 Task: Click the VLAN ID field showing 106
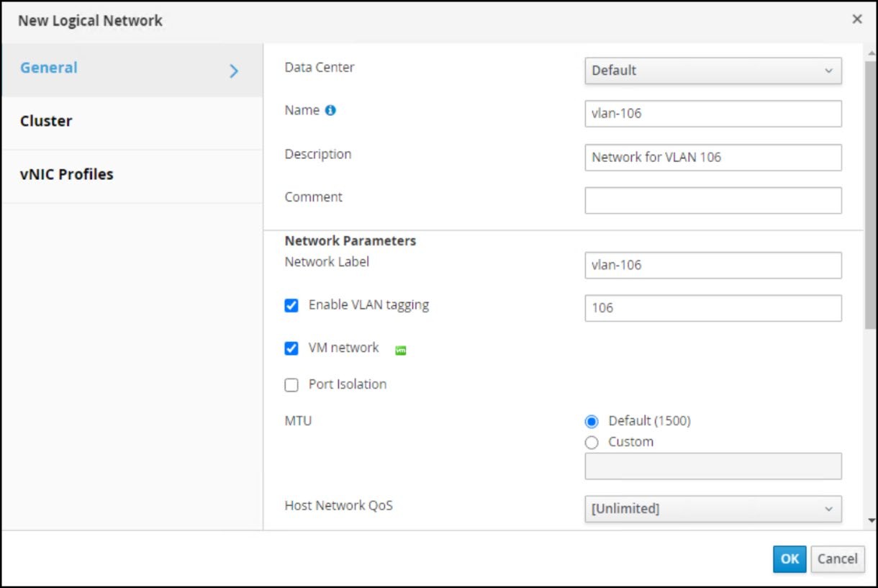tap(712, 308)
